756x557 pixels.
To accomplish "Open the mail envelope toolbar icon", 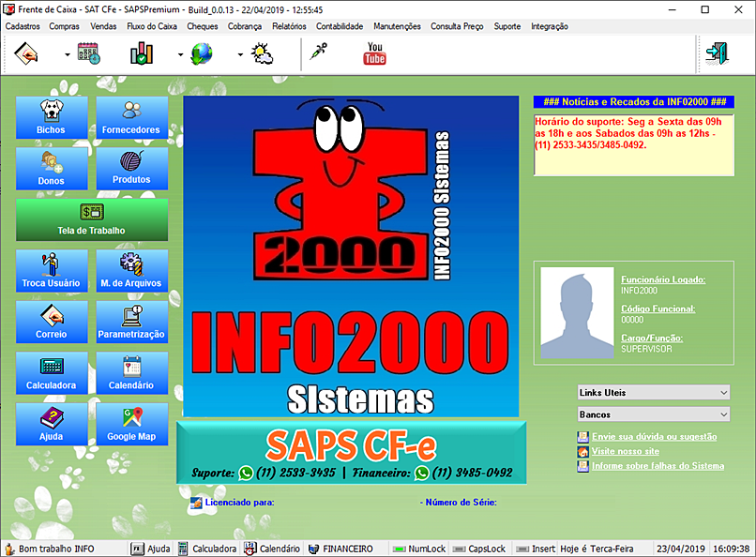I will [x=26, y=53].
